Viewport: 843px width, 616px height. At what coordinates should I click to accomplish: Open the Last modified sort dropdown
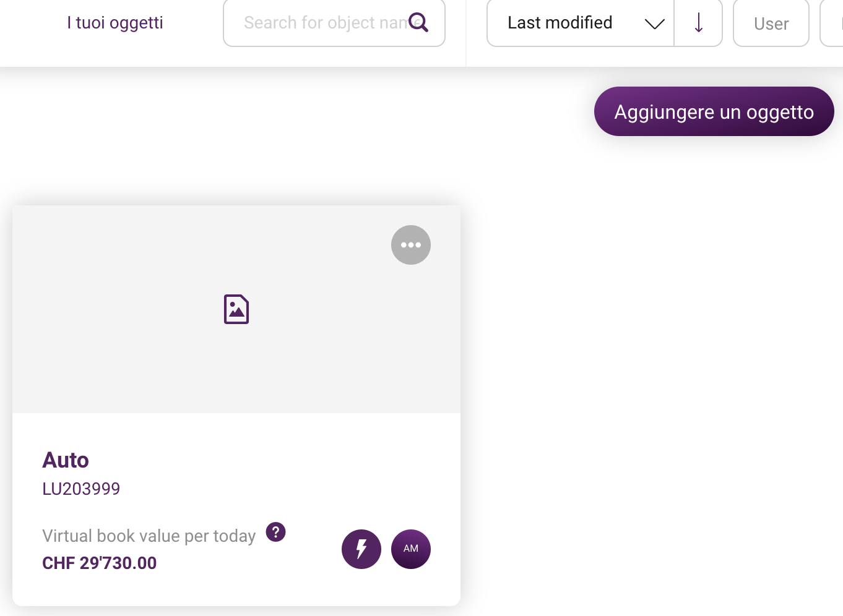pos(581,23)
